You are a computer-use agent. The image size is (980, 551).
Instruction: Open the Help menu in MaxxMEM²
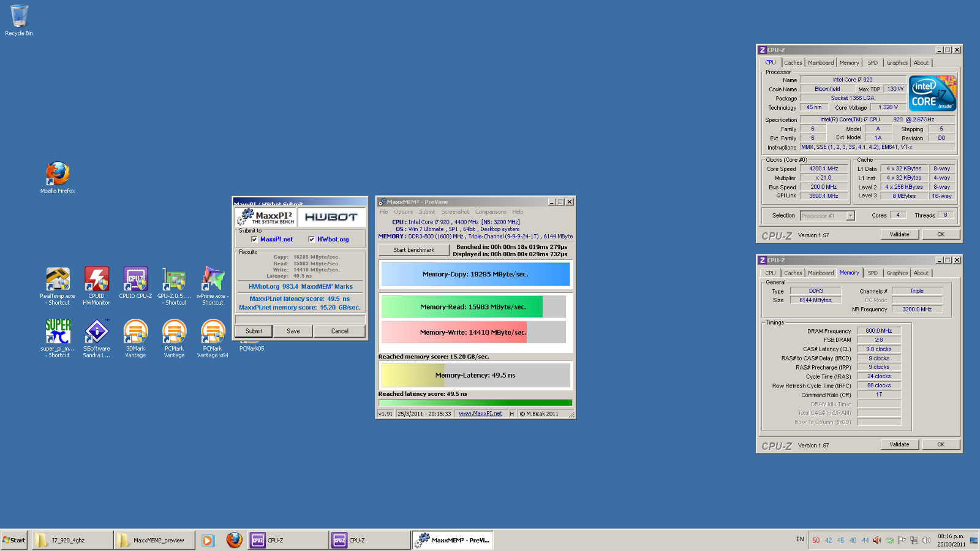click(518, 212)
